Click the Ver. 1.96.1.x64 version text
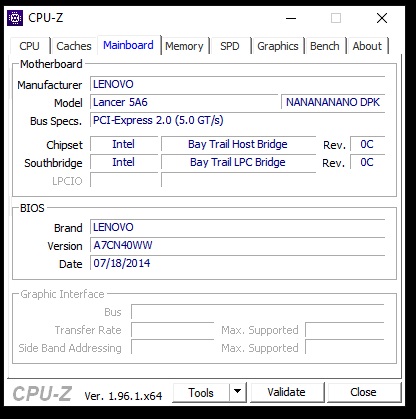This screenshot has height=419, width=416. coord(123,396)
